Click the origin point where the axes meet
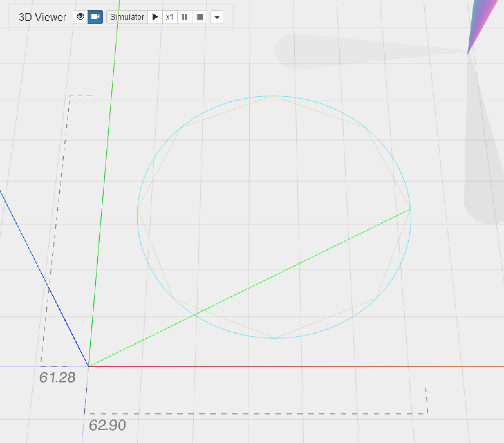Screen dimensions: 504x443 click(89, 366)
